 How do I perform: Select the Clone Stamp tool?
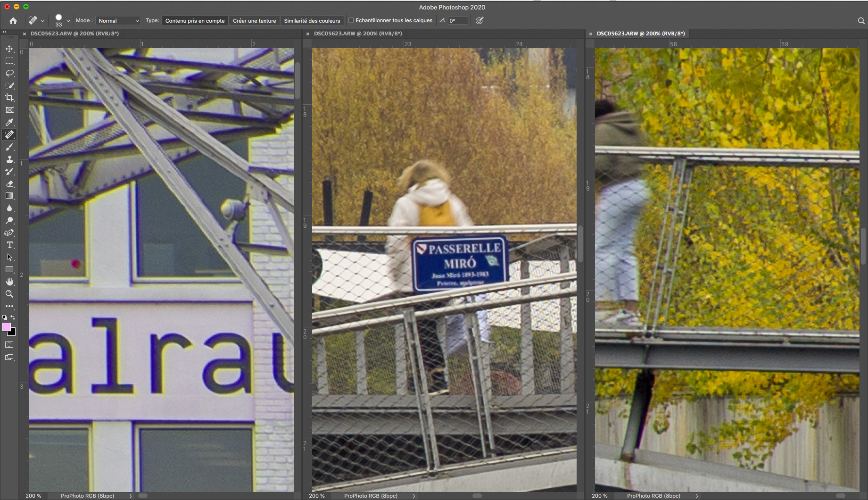pyautogui.click(x=9, y=159)
